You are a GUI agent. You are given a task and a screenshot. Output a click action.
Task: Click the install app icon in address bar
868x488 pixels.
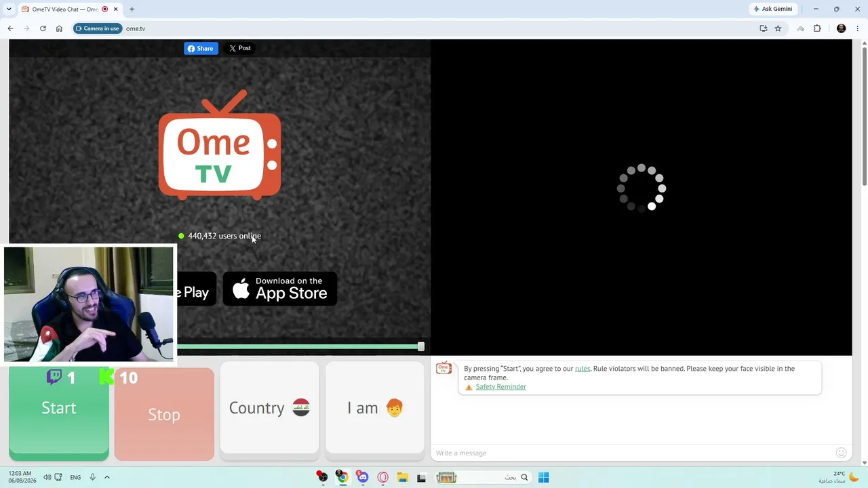(763, 28)
